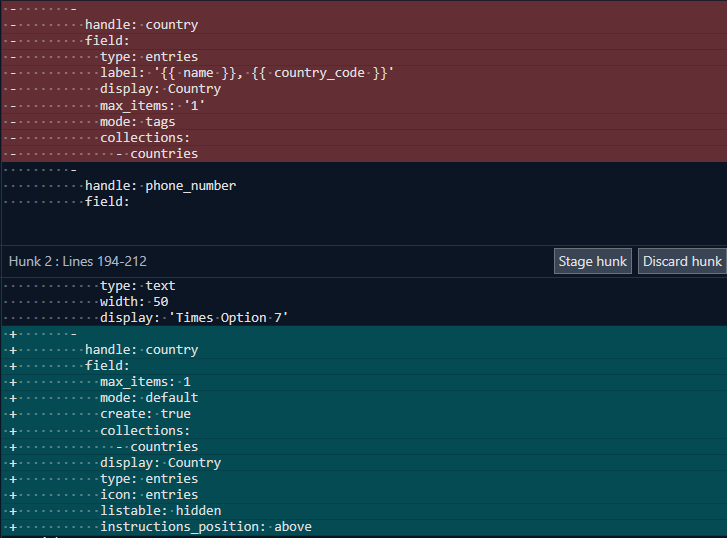Click removed line with label name, country_code
This screenshot has height=538, width=727.
tap(364, 73)
